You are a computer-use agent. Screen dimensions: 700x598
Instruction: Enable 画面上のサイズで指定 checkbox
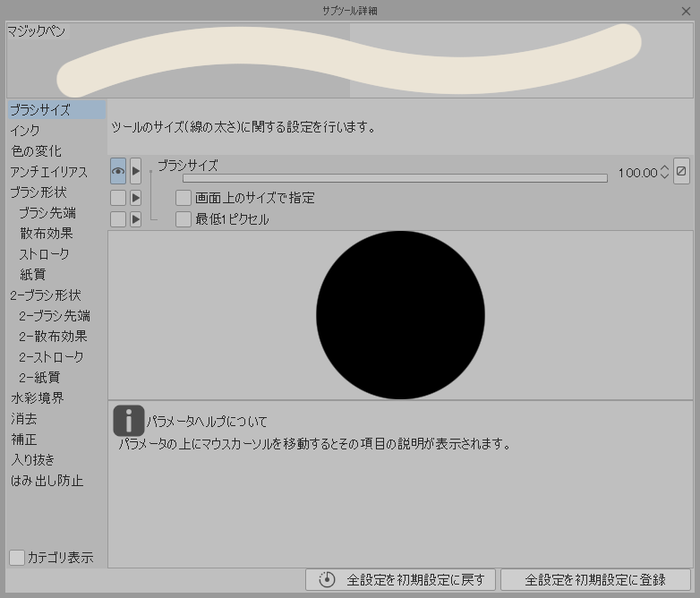click(183, 198)
